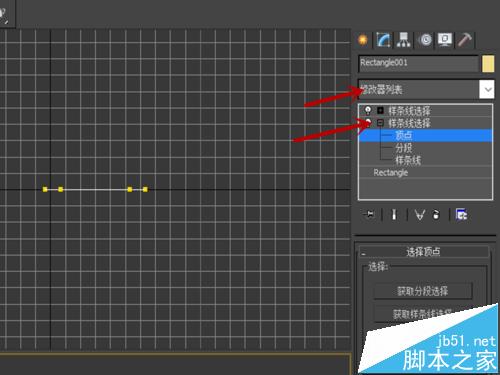The image size is (500, 375).
Task: Open the Hierarchy panel tab
Action: point(404,40)
